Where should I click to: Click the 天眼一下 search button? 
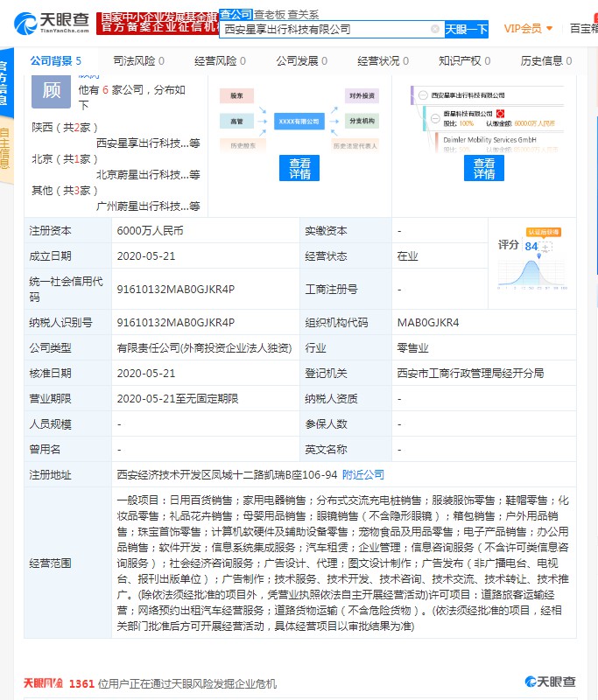[467, 29]
